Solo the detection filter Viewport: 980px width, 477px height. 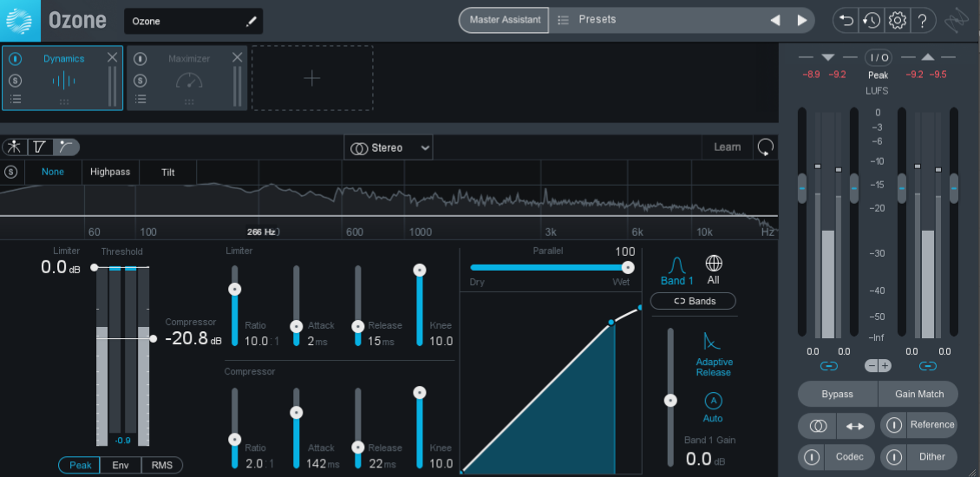point(11,172)
